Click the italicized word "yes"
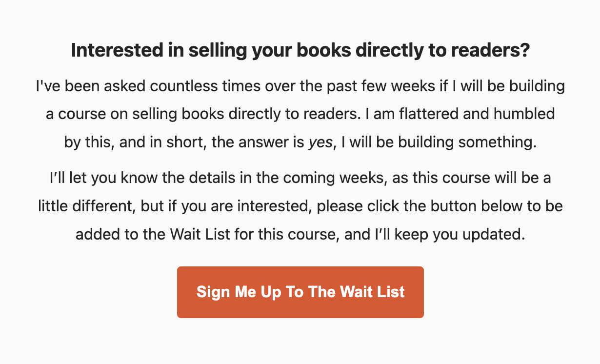 point(320,142)
